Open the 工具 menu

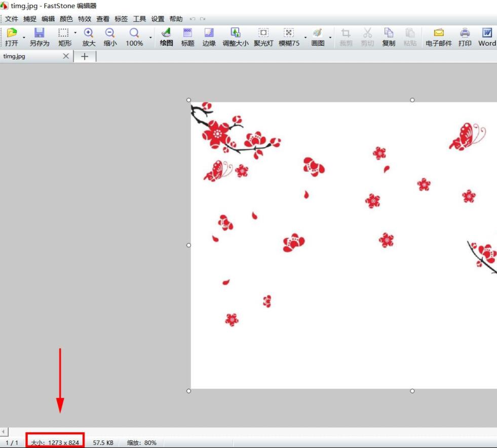point(139,19)
